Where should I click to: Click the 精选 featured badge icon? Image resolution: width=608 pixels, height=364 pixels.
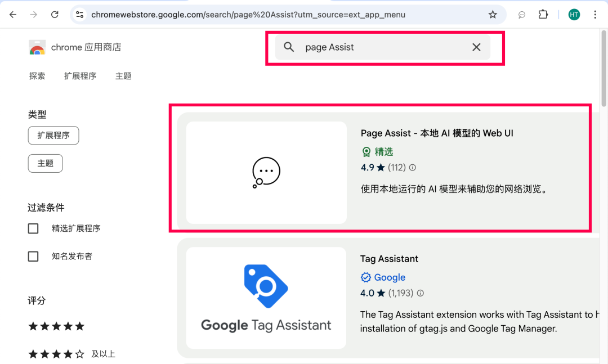[366, 152]
